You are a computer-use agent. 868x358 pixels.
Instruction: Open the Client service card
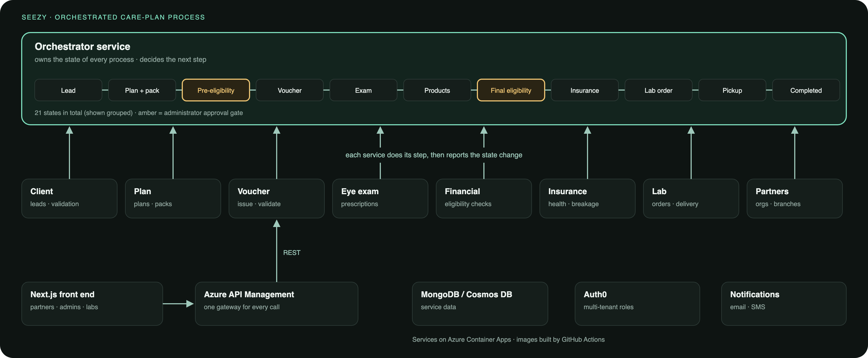(69, 198)
